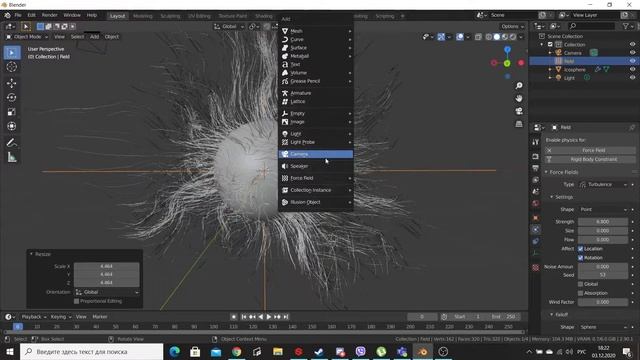
Task: Jump to the timeline start
Action: pyautogui.click(x=244, y=317)
